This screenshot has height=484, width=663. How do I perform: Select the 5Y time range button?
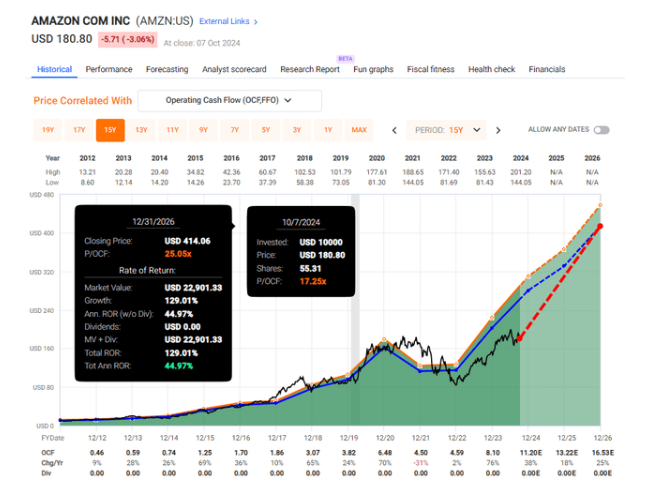click(x=266, y=130)
